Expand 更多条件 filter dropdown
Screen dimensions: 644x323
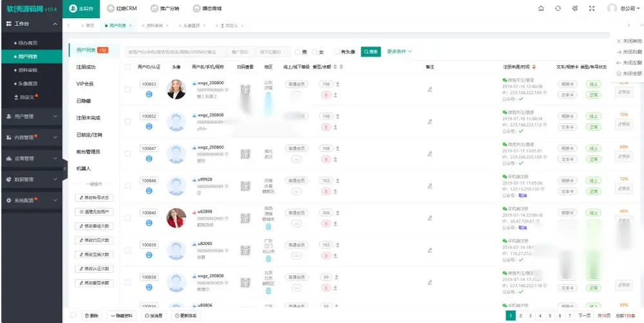(x=399, y=52)
